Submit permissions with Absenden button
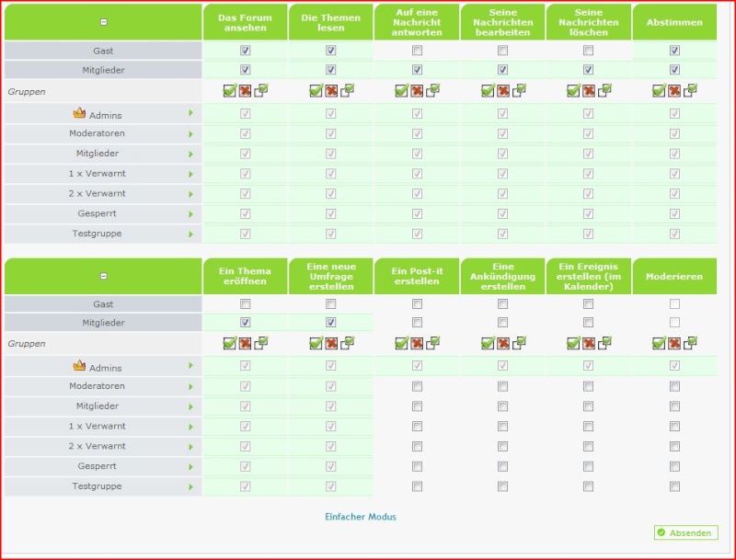Viewport: 736px width, 560px height. tap(685, 532)
